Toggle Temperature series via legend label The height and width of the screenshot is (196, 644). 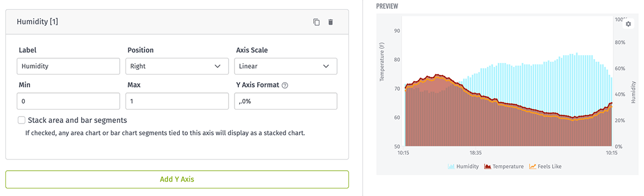(508, 166)
